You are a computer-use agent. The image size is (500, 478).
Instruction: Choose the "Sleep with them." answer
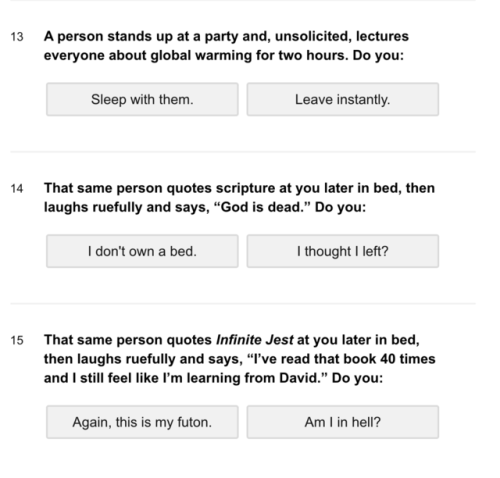point(142,99)
